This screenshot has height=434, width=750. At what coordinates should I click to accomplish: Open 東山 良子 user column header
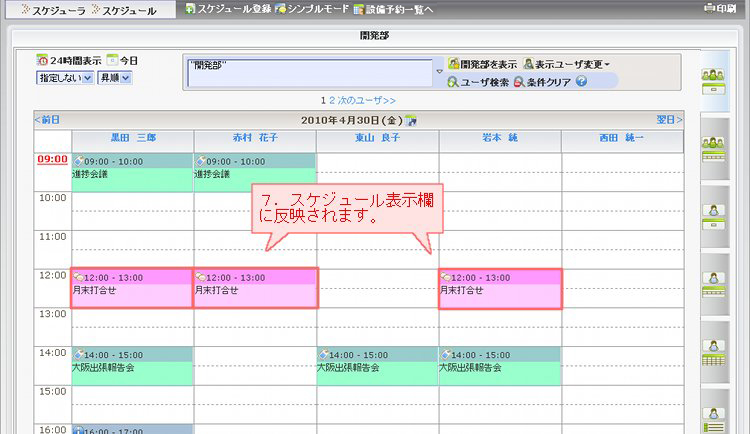(377, 138)
